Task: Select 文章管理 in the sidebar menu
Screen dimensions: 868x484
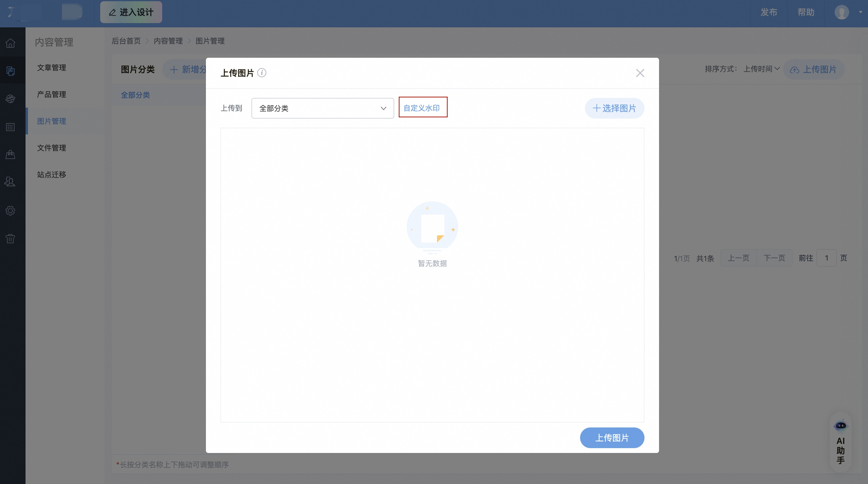Action: pyautogui.click(x=51, y=67)
